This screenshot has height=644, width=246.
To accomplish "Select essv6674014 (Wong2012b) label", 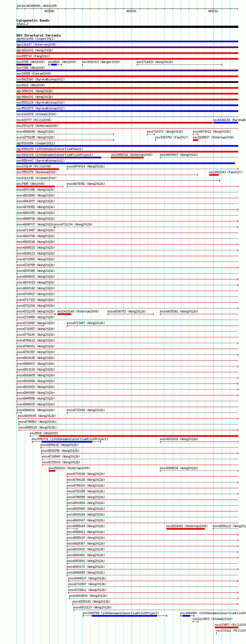I will (86, 166).
